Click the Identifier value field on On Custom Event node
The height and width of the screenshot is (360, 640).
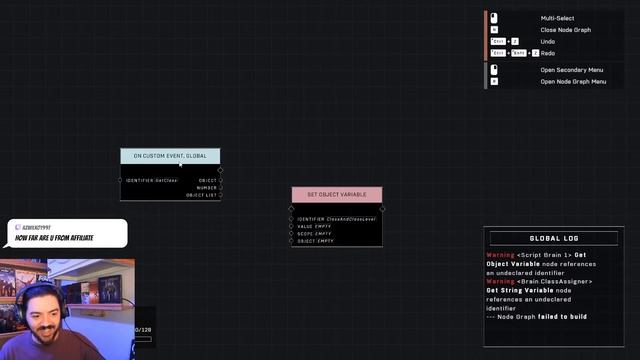click(167, 180)
